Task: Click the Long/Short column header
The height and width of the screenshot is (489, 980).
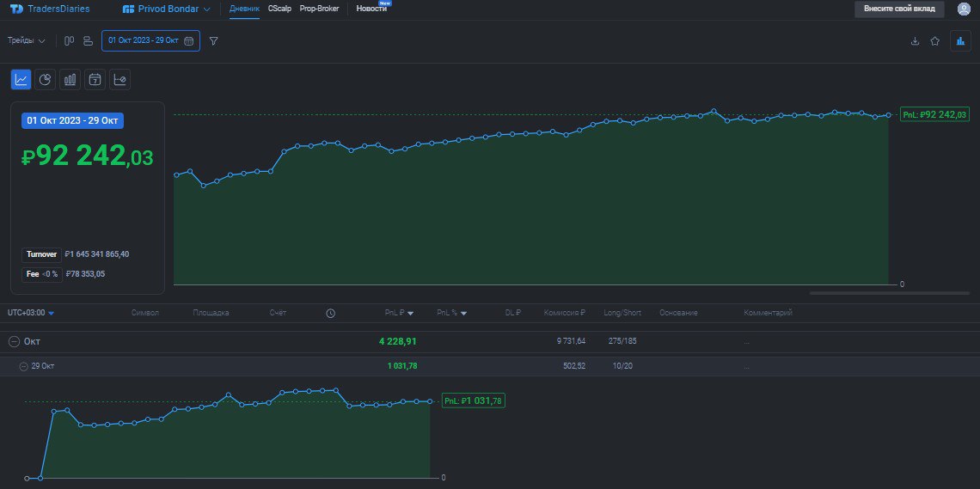Action: [622, 313]
